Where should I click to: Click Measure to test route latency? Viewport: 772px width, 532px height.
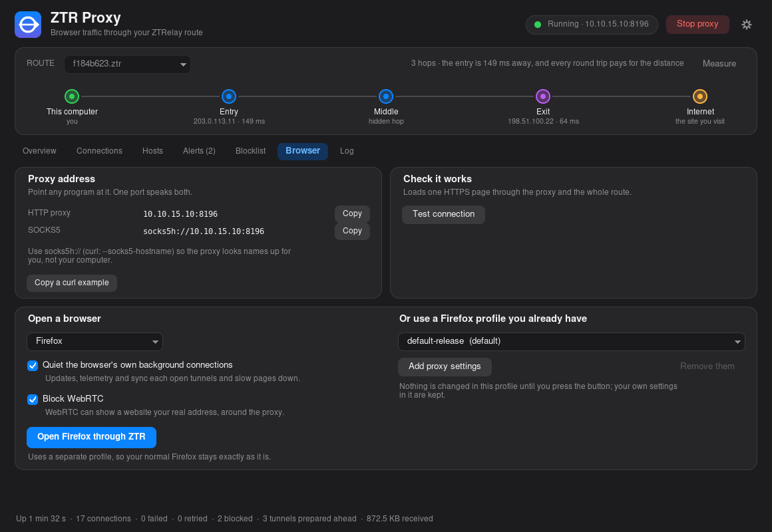[x=719, y=63]
